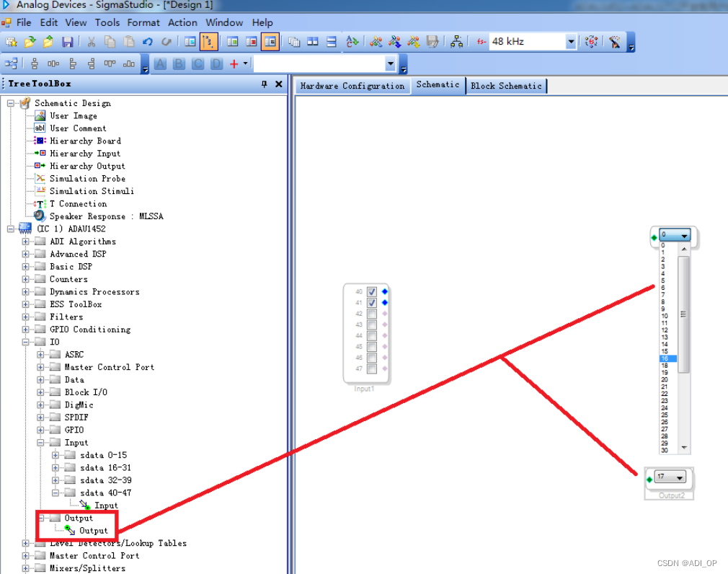Viewport: 728px width, 574px height.
Task: Click the capture letter D button
Action: [x=216, y=63]
